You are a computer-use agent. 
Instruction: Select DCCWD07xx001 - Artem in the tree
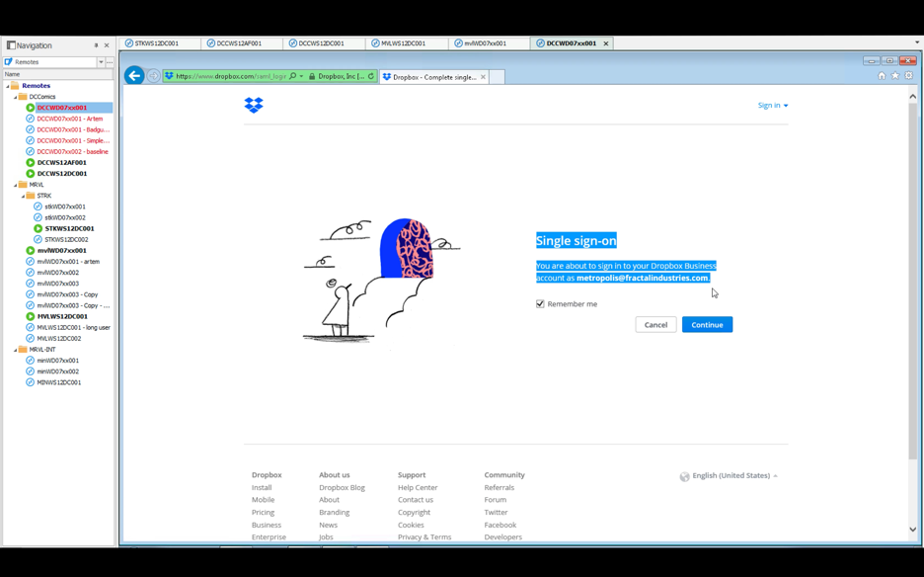pos(69,119)
